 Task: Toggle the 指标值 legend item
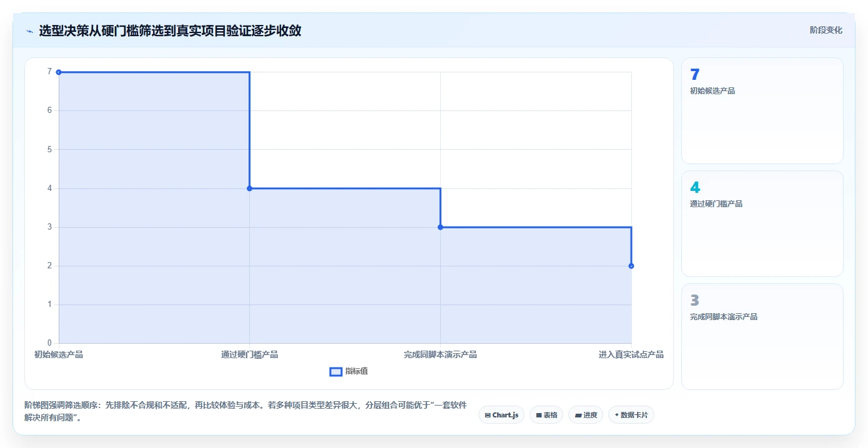click(x=348, y=371)
